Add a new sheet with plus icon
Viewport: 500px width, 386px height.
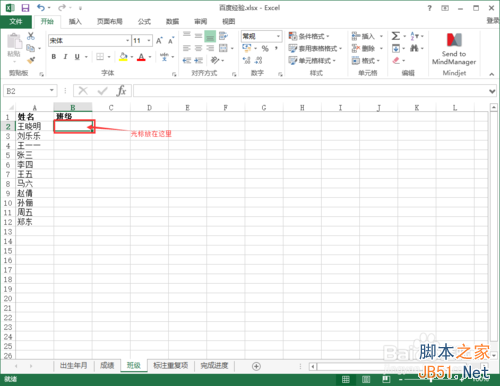256,366
